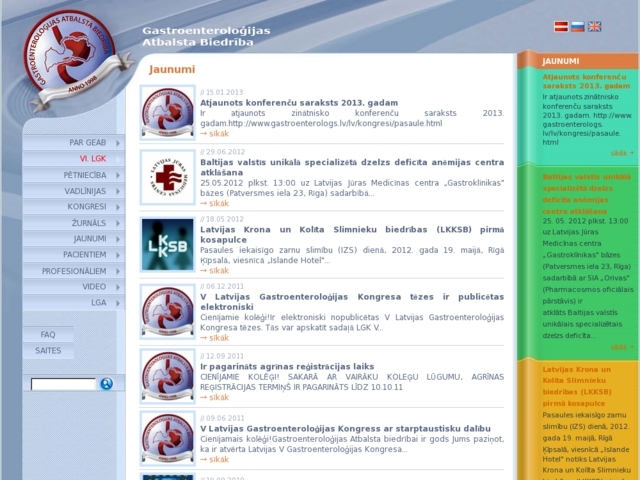Image resolution: width=640 pixels, height=480 pixels.
Task: Open thumbnail for 15.01.2013 news item
Action: tap(168, 113)
